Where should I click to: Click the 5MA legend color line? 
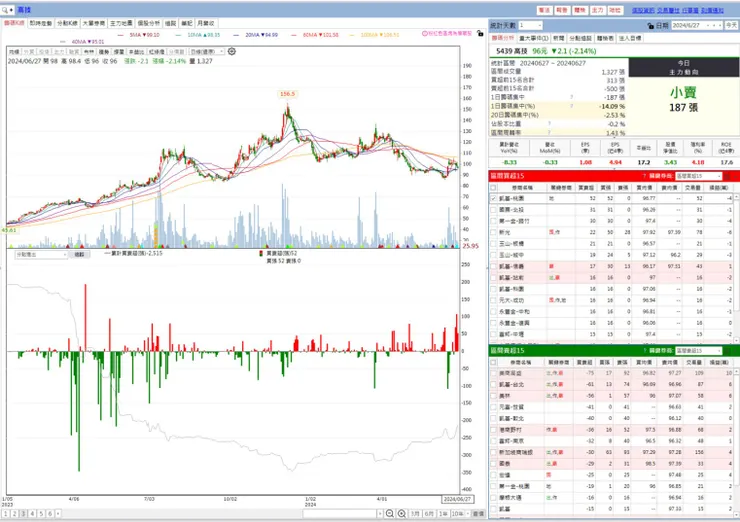[x=120, y=35]
